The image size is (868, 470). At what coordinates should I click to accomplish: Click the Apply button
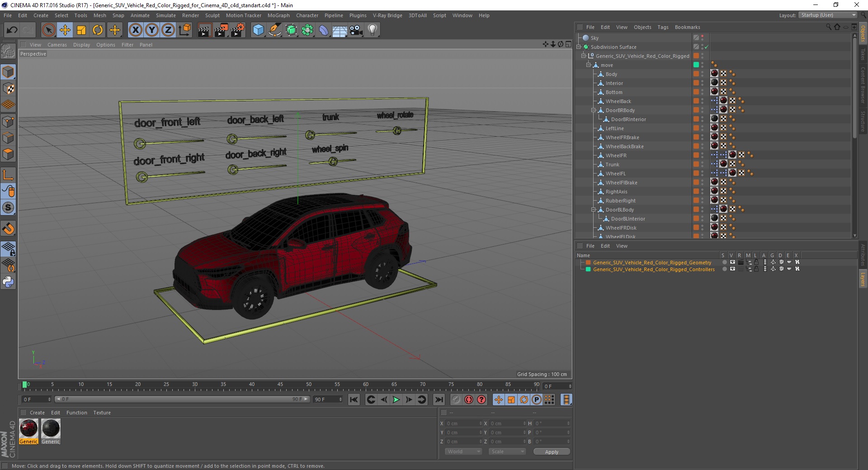tap(552, 451)
